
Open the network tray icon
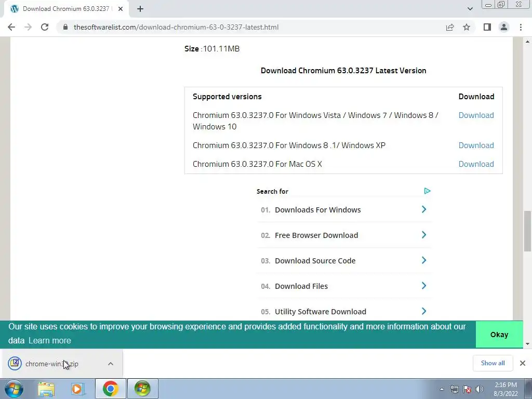coord(454,389)
